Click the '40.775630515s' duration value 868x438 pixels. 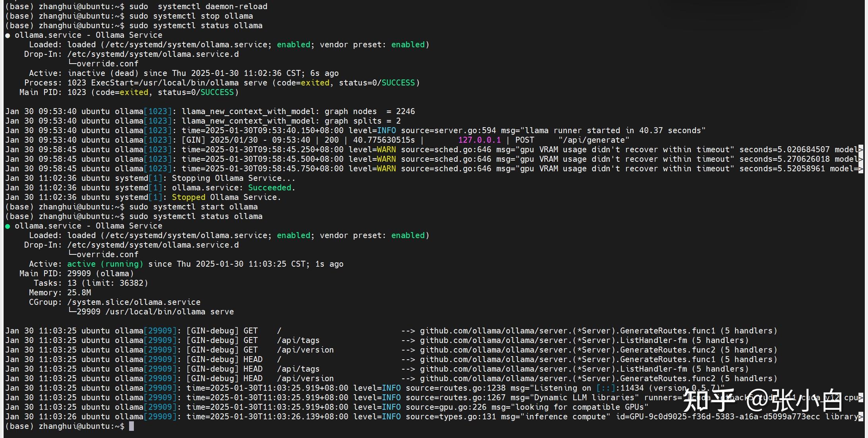(384, 140)
